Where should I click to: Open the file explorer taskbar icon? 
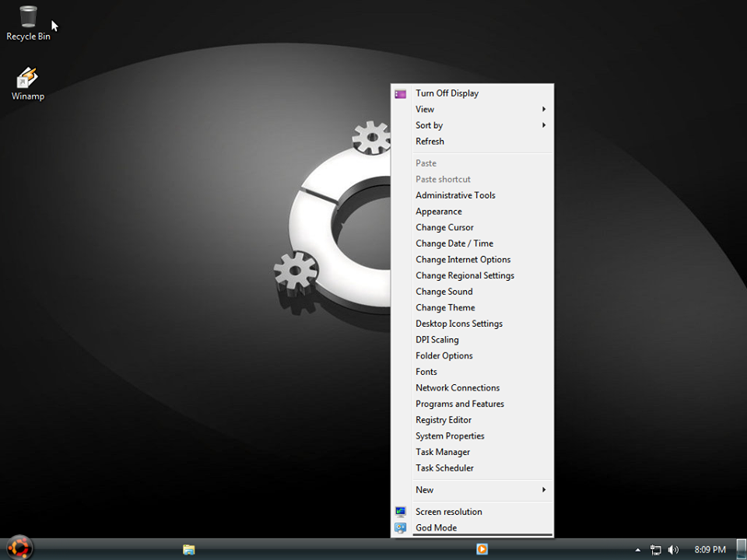pos(189,549)
